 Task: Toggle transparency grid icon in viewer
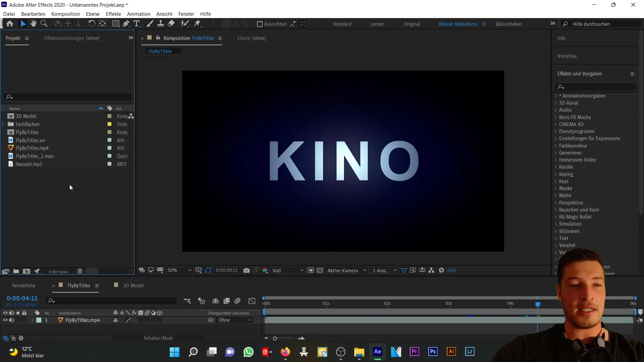coord(320,270)
